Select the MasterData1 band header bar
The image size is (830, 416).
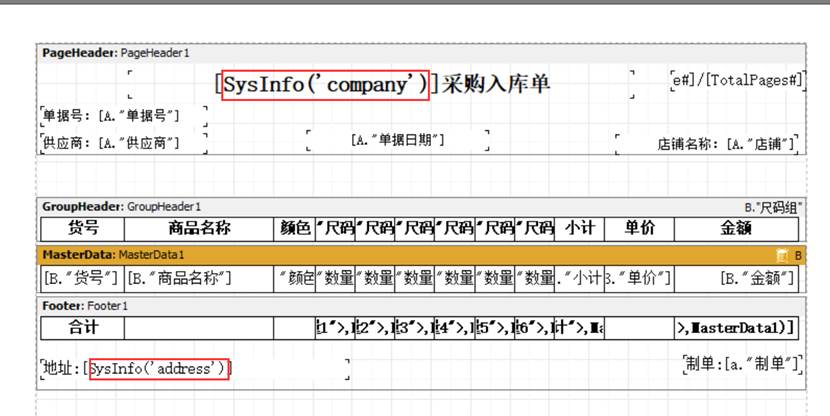point(112,255)
